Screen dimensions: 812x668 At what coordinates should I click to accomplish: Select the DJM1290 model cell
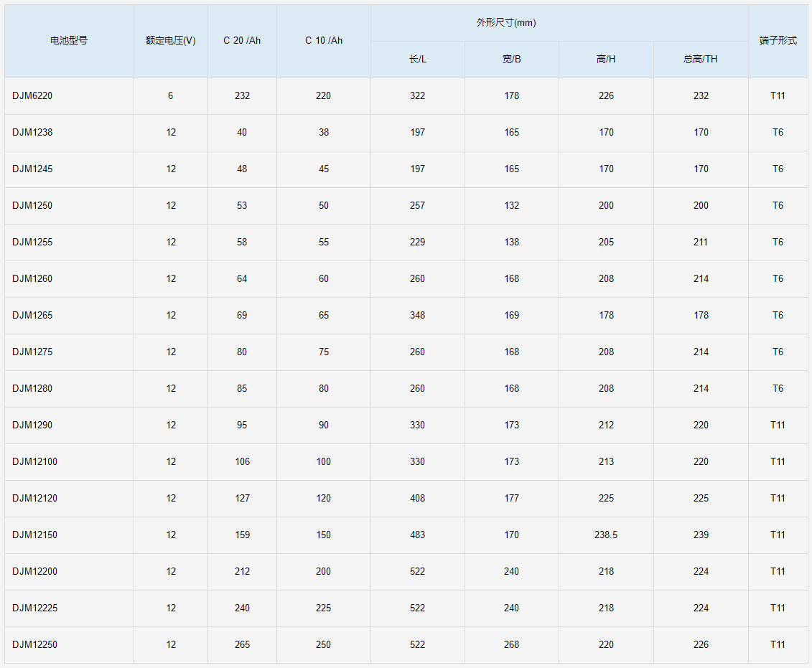tap(69, 425)
